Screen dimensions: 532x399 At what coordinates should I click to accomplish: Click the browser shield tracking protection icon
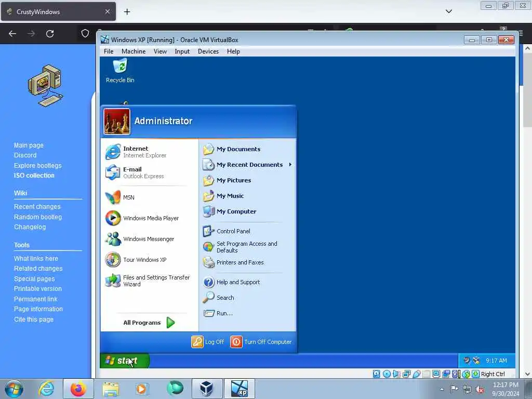pyautogui.click(x=85, y=33)
